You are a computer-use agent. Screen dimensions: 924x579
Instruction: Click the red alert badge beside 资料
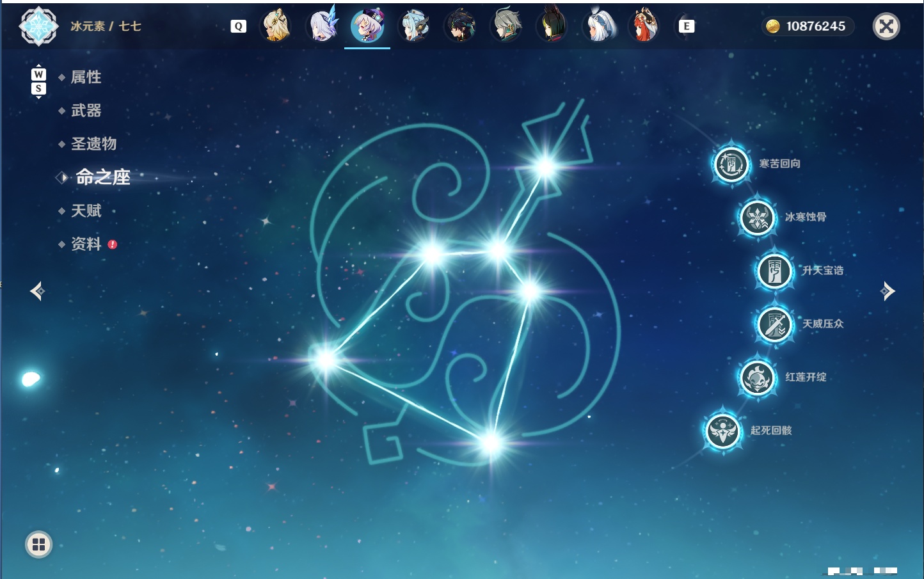click(x=113, y=244)
